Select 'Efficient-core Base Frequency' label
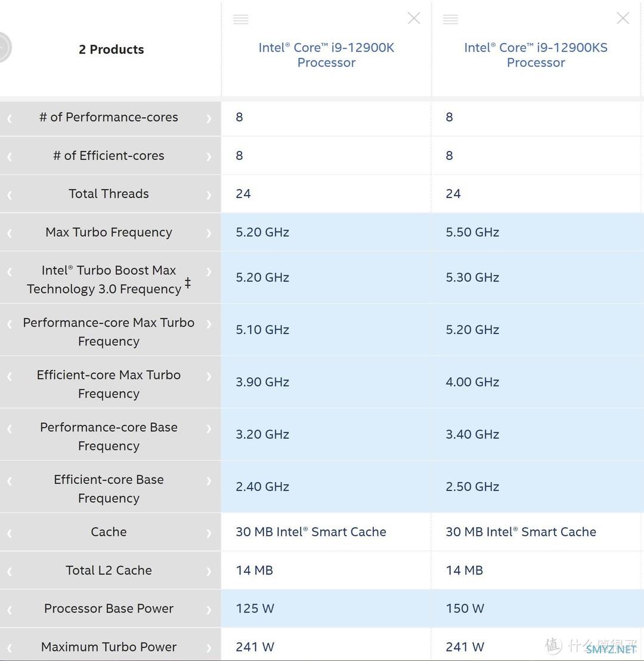 [x=109, y=489]
